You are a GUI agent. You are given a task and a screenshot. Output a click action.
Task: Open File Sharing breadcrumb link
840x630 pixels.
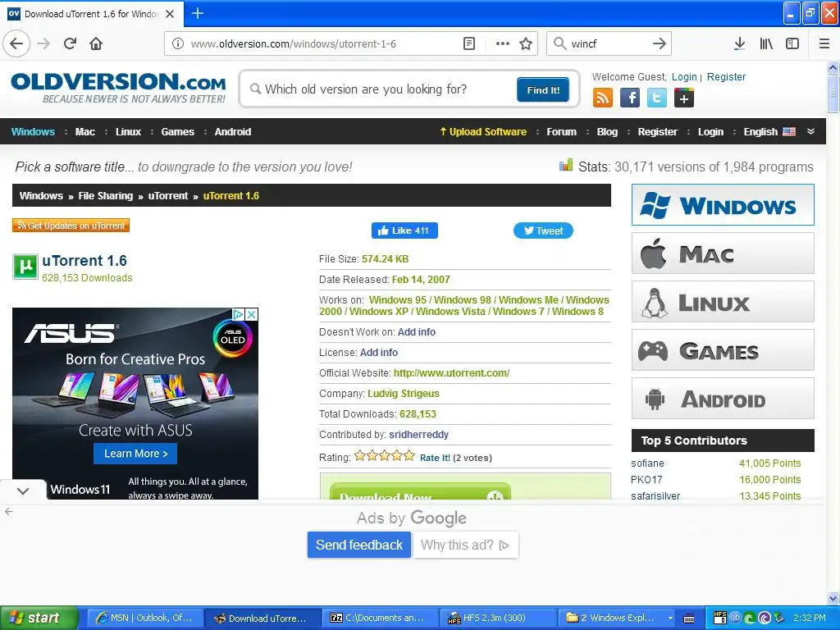point(106,195)
